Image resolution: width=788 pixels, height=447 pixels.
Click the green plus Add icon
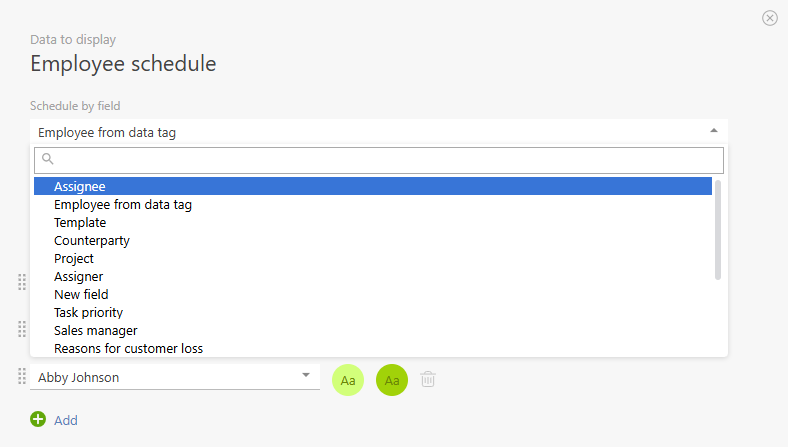coord(38,420)
